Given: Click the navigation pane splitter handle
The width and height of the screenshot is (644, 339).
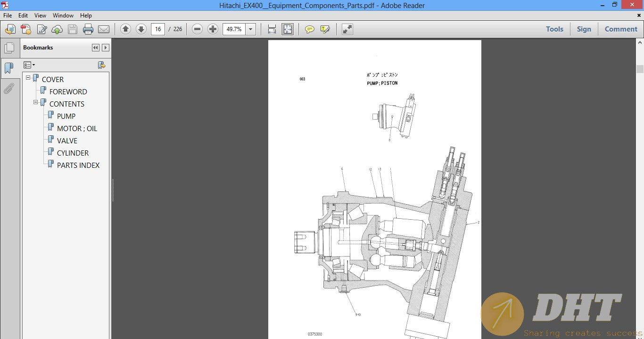Looking at the screenshot, I should tap(113, 190).
